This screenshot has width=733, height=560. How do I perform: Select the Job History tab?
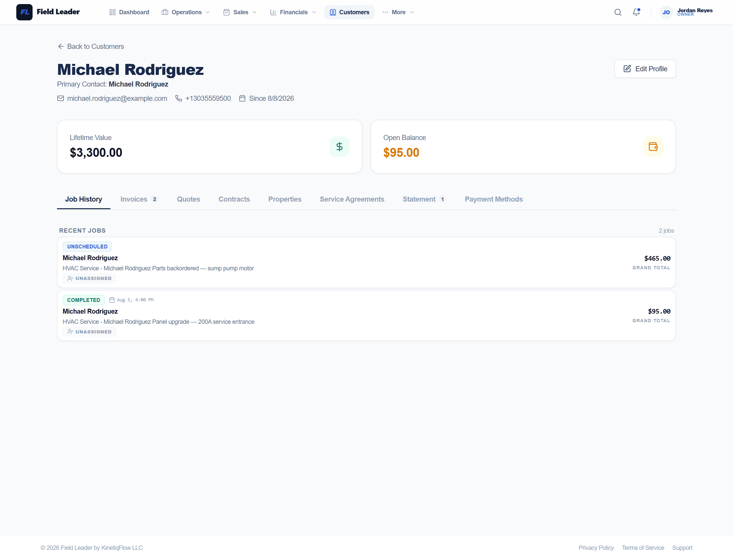(84, 199)
